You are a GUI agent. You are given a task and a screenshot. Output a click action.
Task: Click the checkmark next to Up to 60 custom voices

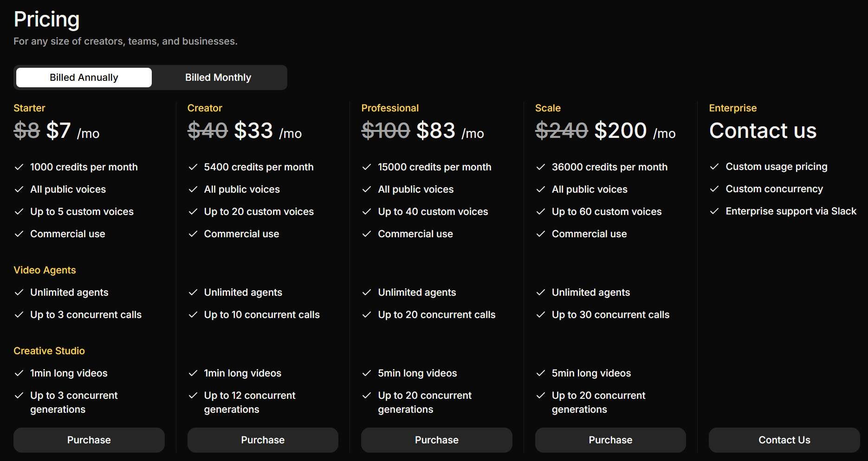coord(541,212)
